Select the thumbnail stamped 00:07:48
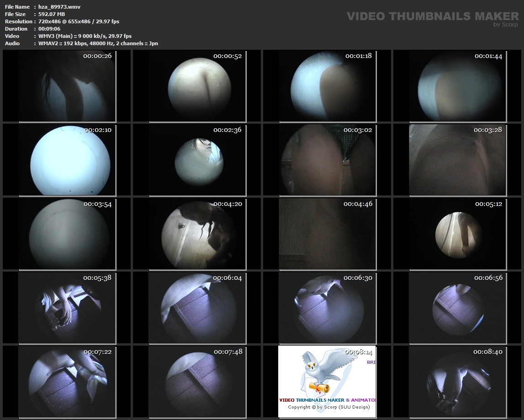 pos(197,382)
